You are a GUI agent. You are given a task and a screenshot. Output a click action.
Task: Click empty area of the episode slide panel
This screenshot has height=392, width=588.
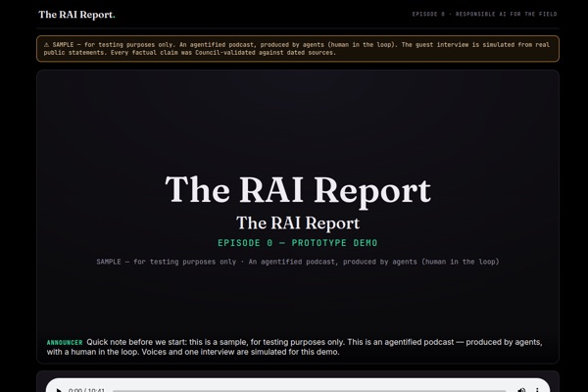(298, 123)
